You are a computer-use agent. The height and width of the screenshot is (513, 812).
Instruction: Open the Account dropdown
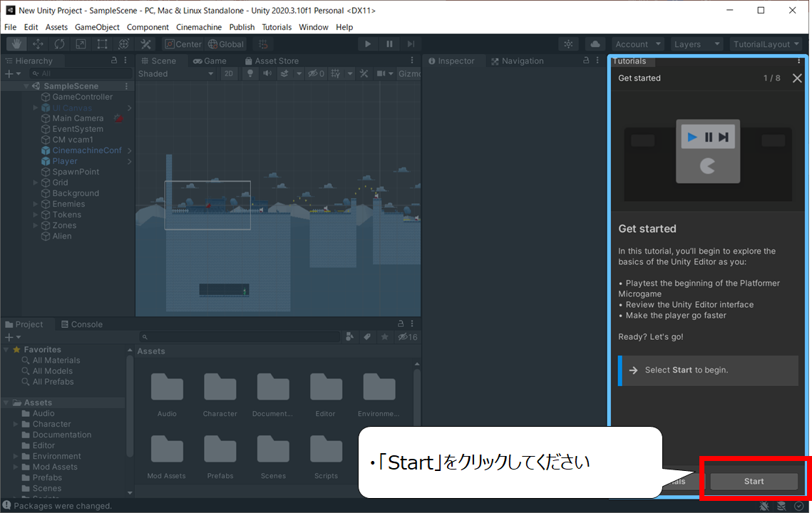tap(637, 44)
